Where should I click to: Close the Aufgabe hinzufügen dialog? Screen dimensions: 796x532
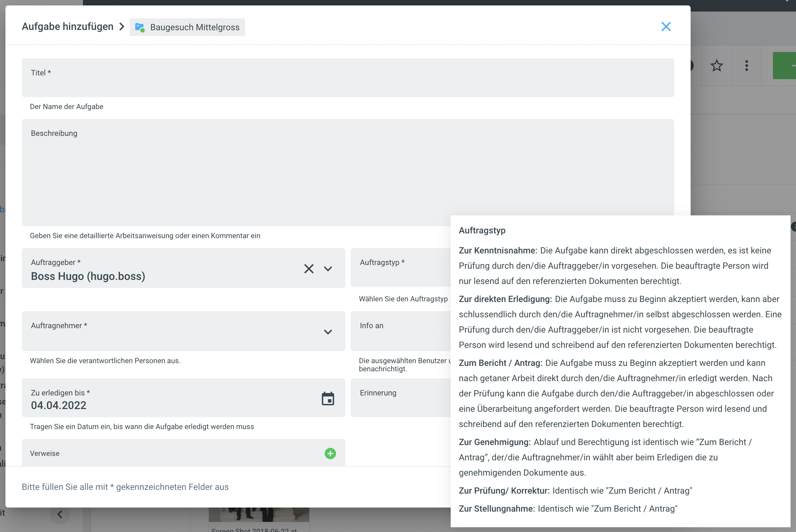coord(666,26)
